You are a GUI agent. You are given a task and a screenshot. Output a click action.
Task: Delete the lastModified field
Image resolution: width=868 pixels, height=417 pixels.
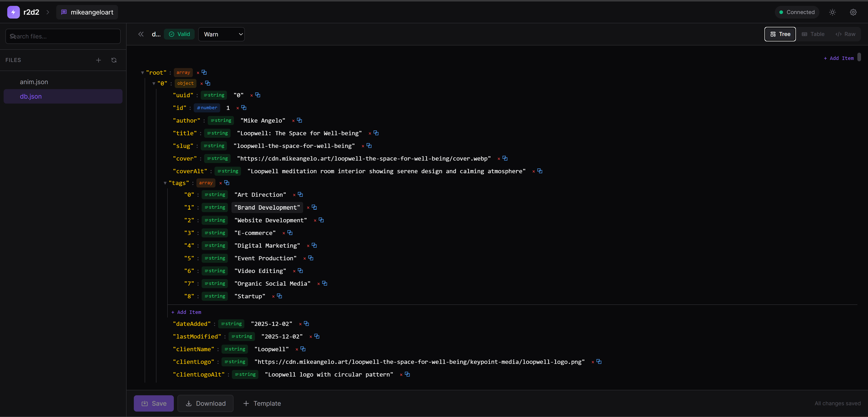point(311,337)
